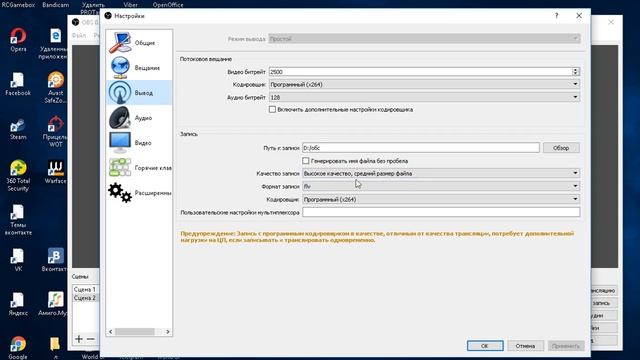Screen dimensions: 640x360
Task: Open streaming Кодировщик dropdown
Action: (x=424, y=84)
